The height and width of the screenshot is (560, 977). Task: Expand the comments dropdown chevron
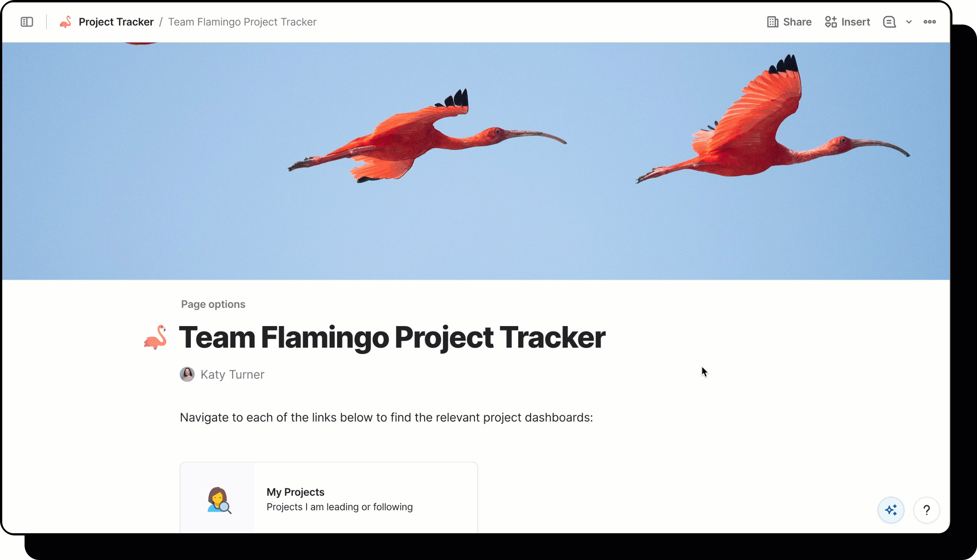click(909, 22)
